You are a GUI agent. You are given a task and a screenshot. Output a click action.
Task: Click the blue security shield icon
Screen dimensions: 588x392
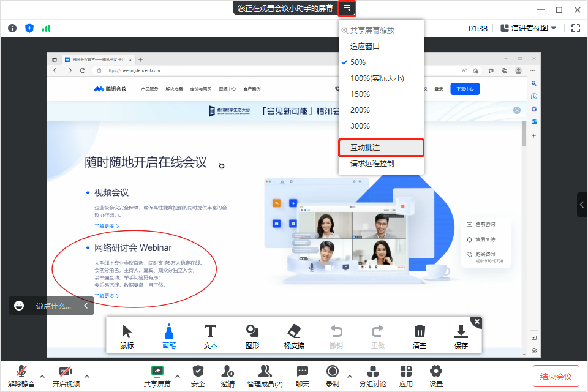pos(29,28)
